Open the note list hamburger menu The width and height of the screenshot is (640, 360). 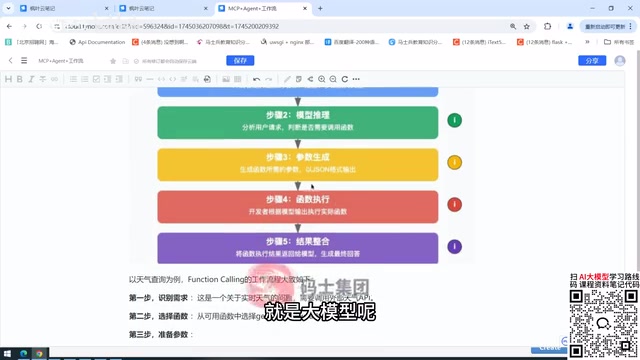24,60
